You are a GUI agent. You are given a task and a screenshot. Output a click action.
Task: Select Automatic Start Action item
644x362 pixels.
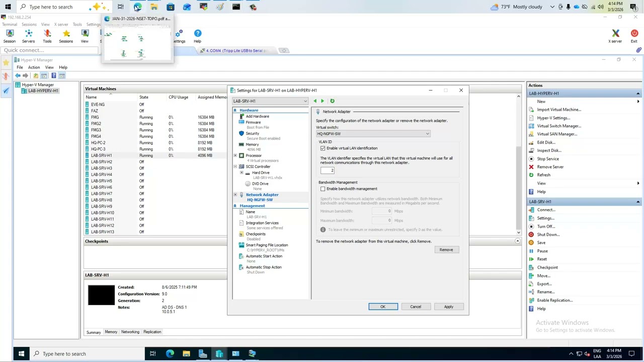tap(264, 256)
